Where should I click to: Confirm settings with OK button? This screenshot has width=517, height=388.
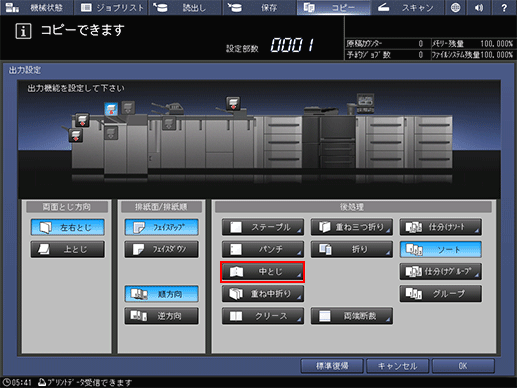(x=463, y=366)
